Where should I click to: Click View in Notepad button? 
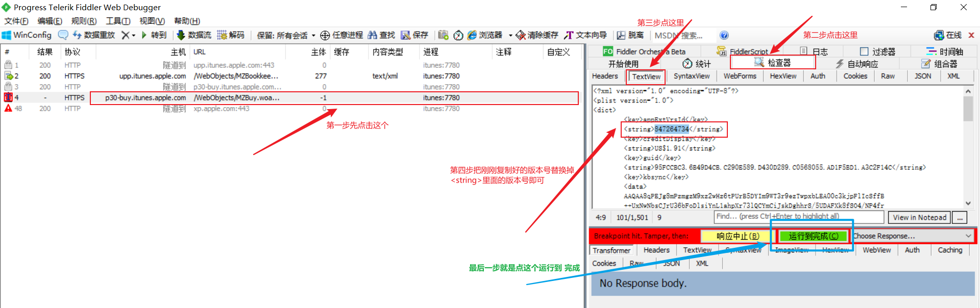pos(919,217)
